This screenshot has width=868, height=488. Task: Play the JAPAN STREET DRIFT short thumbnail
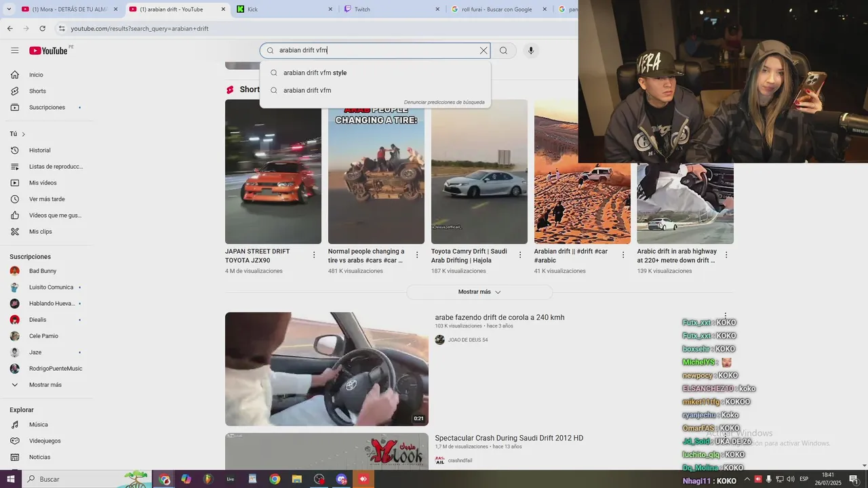click(273, 171)
